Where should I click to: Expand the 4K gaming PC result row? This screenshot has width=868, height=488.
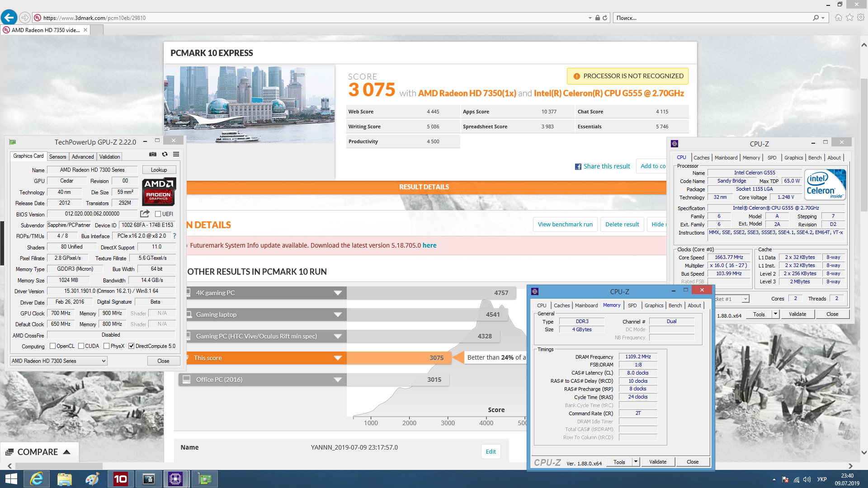tap(337, 293)
